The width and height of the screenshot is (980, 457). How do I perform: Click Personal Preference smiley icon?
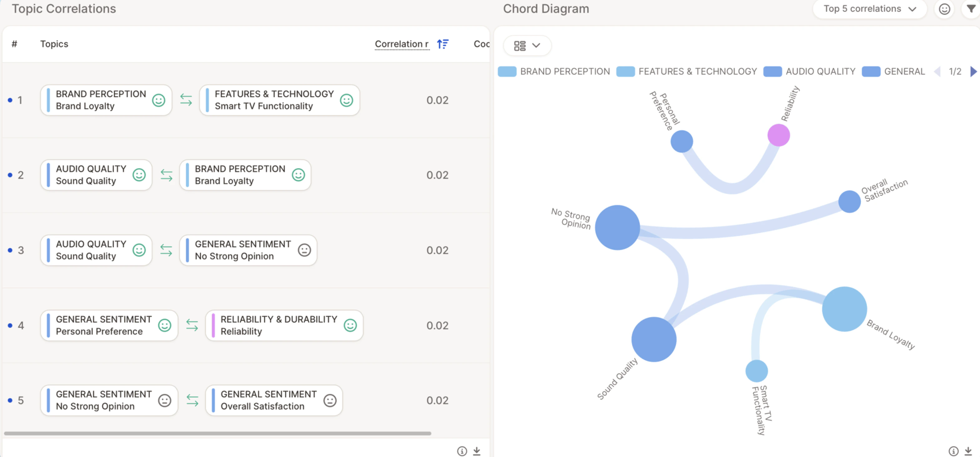point(164,326)
